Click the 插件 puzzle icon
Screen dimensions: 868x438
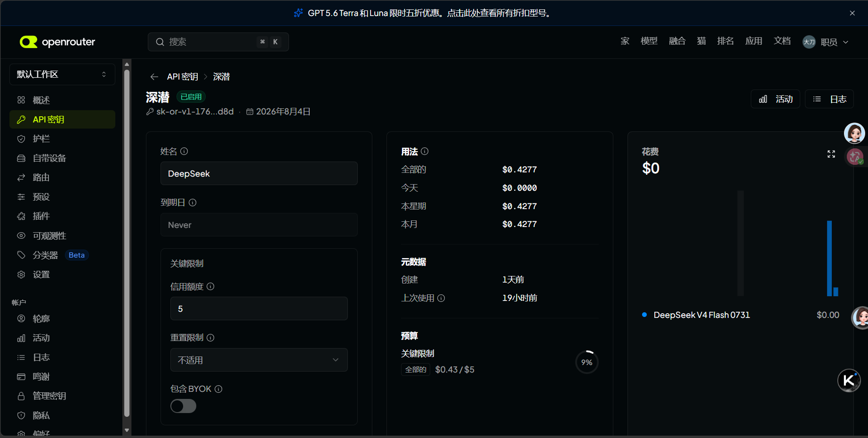21,216
